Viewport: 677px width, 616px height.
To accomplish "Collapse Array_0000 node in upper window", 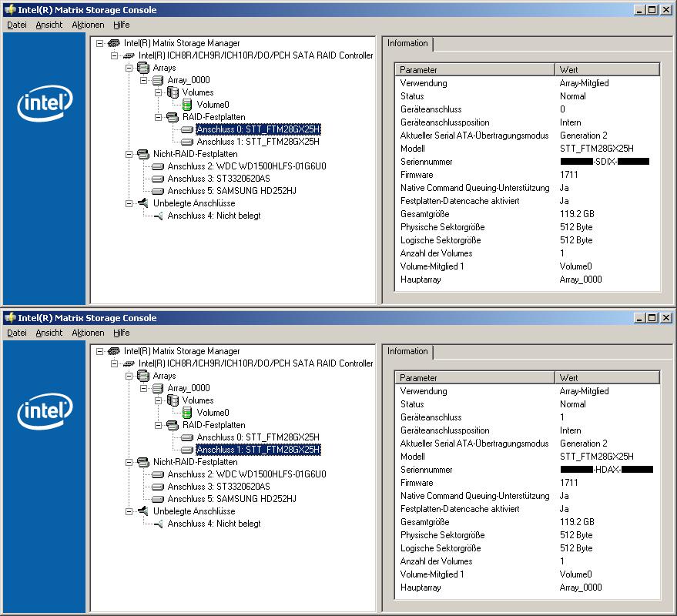I will tap(144, 80).
